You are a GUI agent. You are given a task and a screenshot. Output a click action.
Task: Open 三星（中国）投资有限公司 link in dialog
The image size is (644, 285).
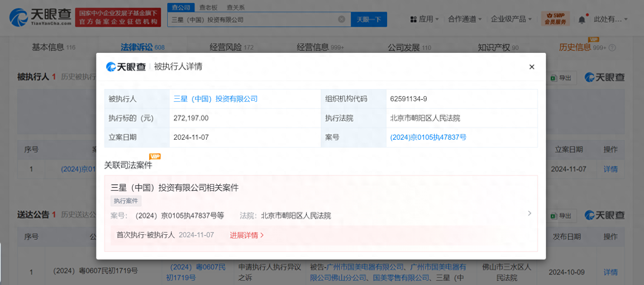point(215,99)
